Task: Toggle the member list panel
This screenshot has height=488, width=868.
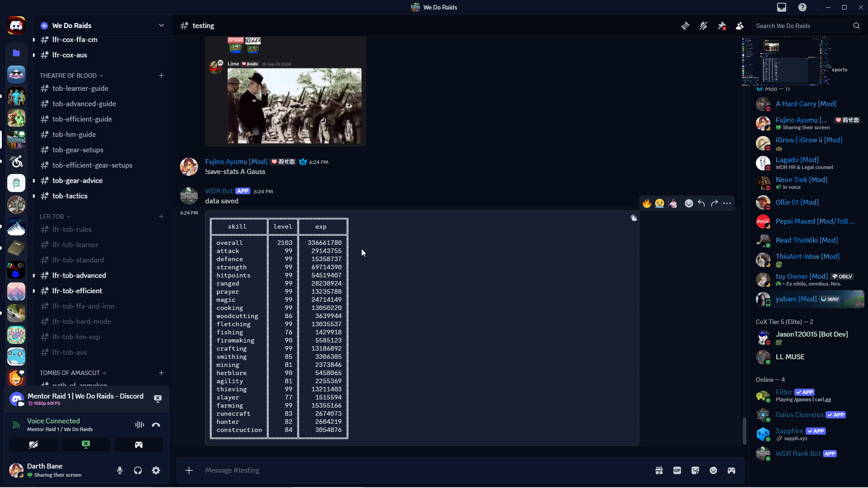Action: (x=740, y=26)
